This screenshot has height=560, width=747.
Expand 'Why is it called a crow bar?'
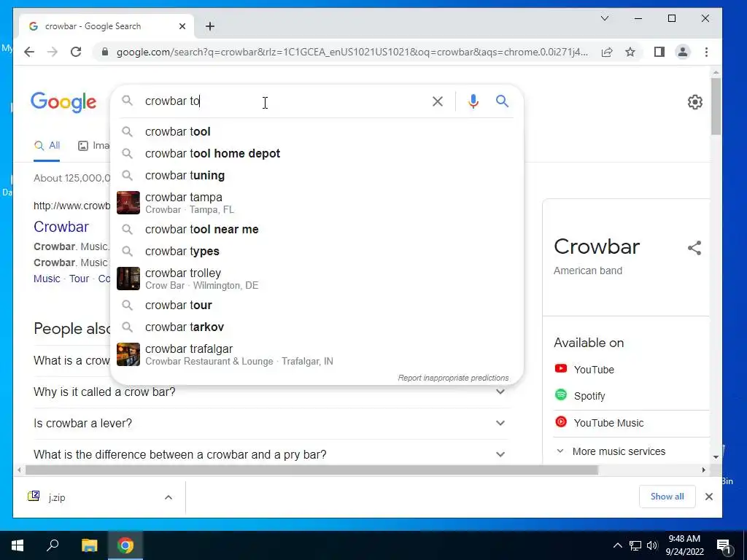point(271,392)
